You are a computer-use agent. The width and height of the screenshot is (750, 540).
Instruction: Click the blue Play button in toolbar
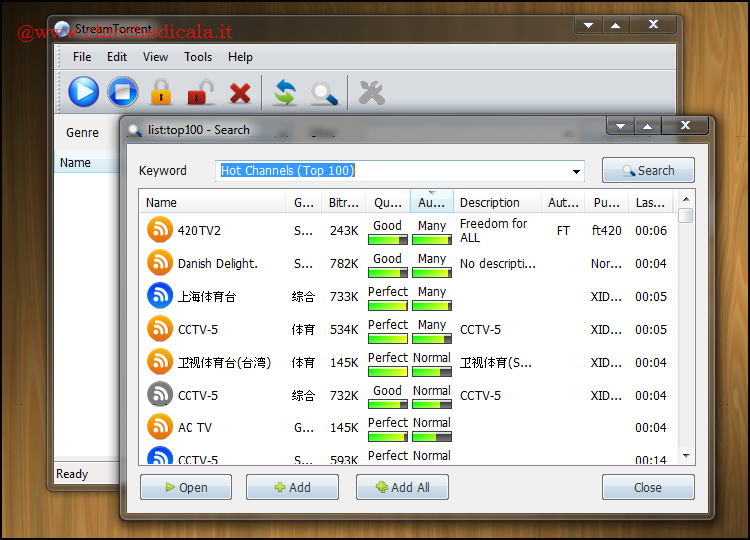(x=84, y=93)
